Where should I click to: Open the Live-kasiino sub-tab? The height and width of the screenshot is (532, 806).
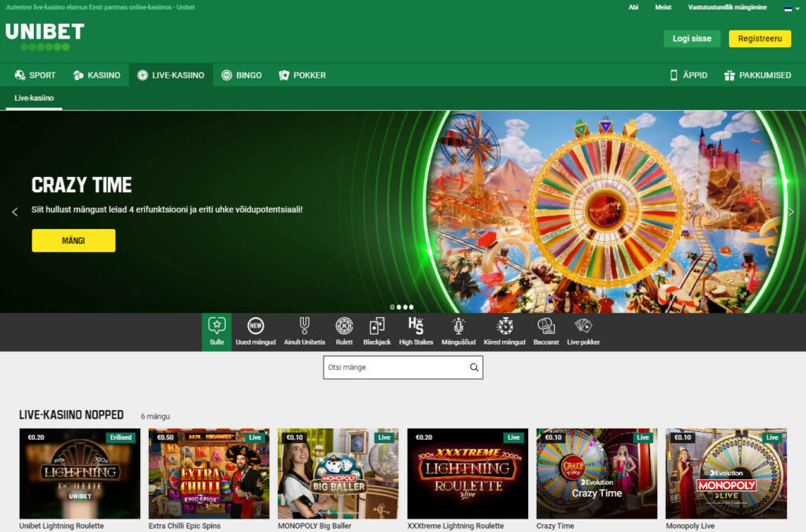coord(34,98)
